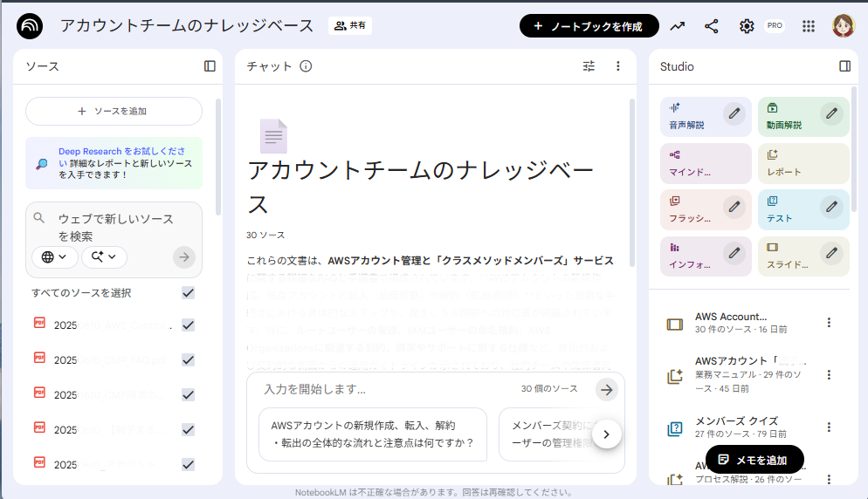Try the Deep Research banner link
Viewport: 868px width, 499px height.
(114, 162)
